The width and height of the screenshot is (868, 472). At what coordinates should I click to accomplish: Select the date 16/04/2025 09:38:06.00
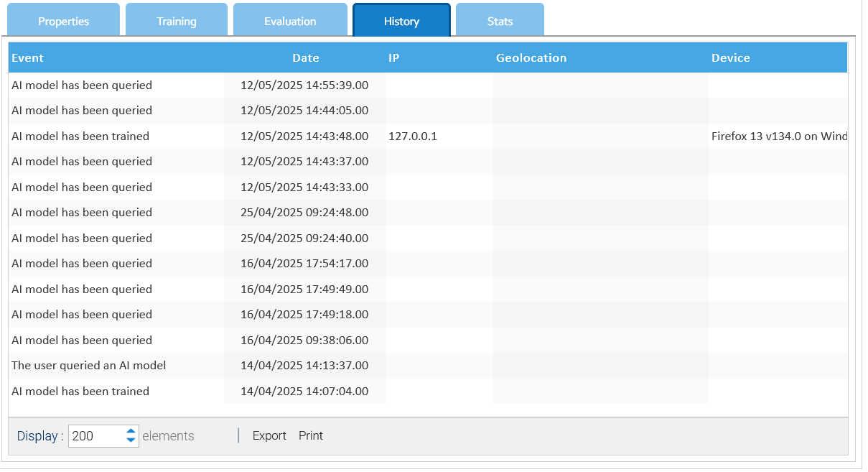coord(304,341)
